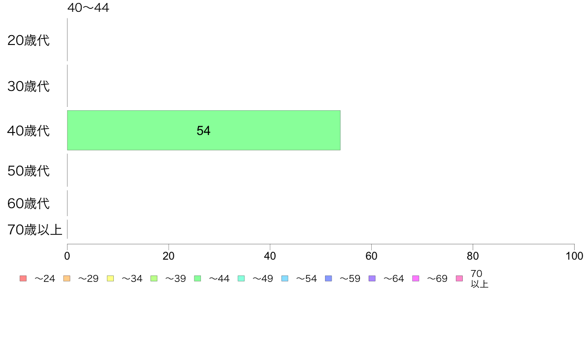Image resolution: width=588 pixels, height=364 pixels.
Task: Click the ~44 green legend swatch
Action: click(197, 278)
